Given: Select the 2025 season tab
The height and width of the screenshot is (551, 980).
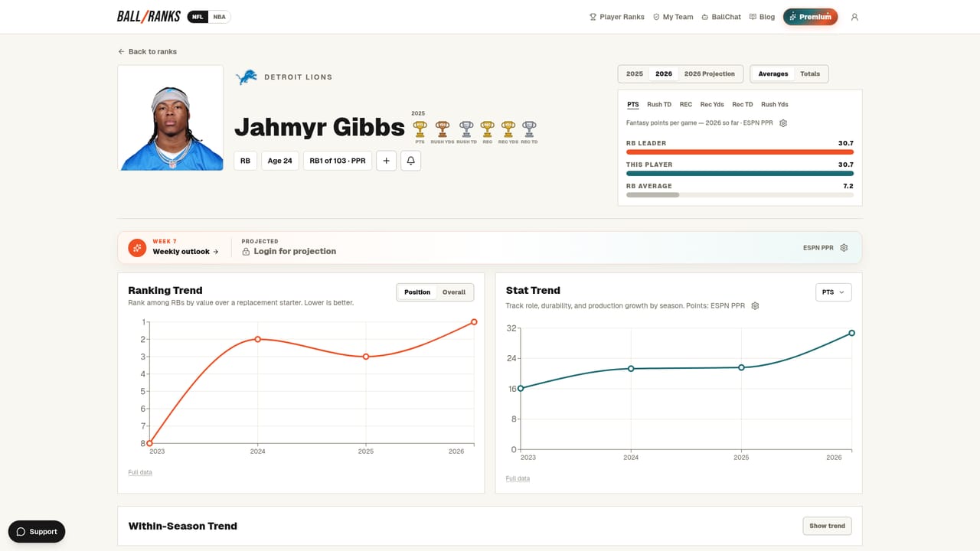Looking at the screenshot, I should point(635,74).
